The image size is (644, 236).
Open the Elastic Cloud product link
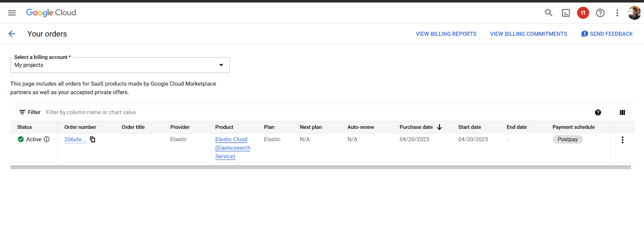(231, 140)
